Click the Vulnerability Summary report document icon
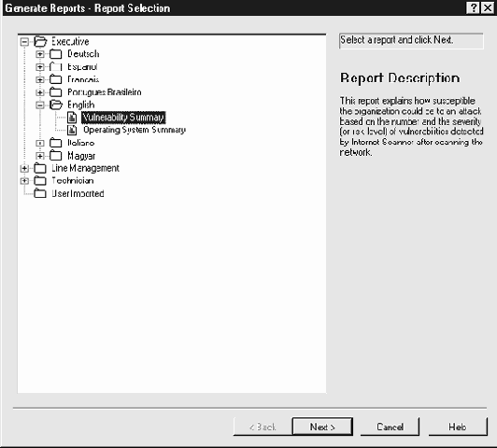 [x=72, y=118]
